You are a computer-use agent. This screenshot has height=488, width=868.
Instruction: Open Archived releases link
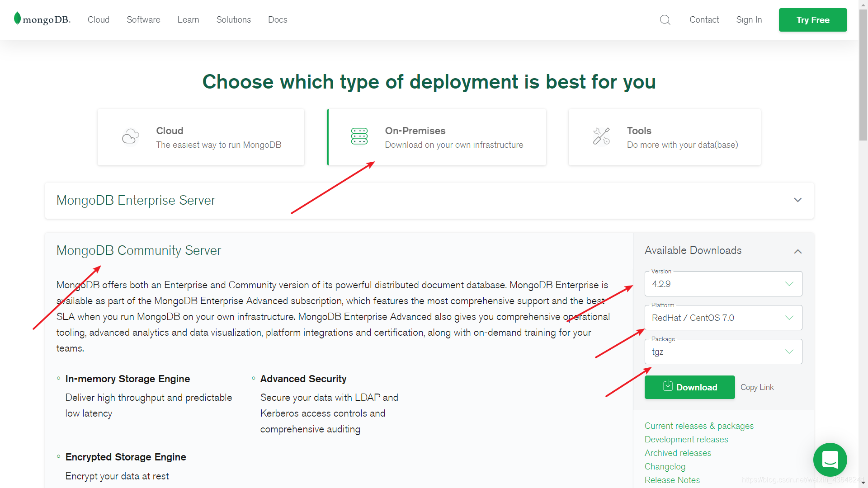(x=678, y=453)
